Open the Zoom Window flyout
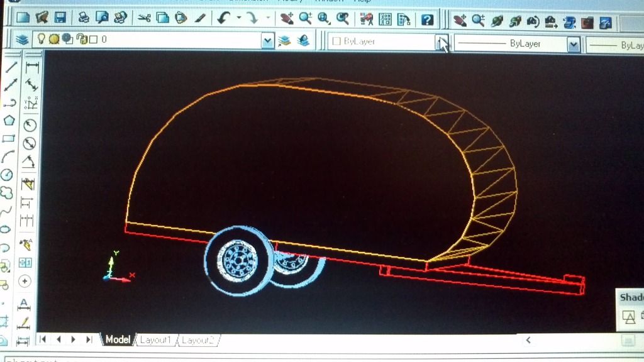This screenshot has width=644, height=362. pos(324,18)
